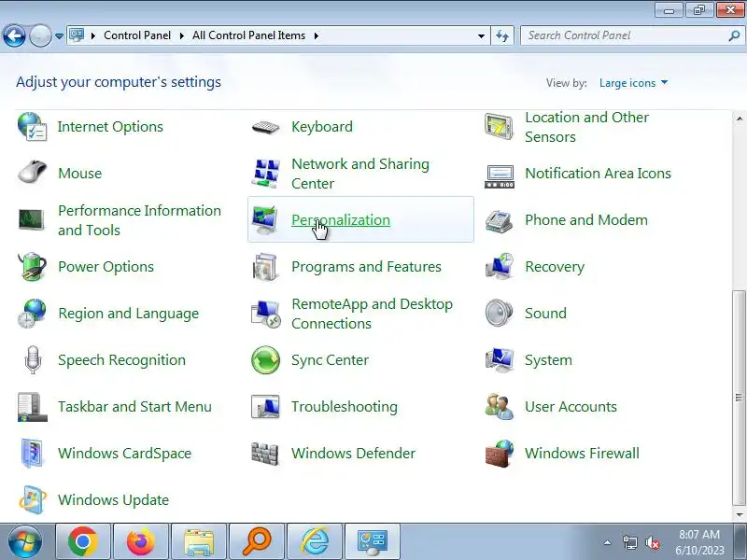Click the scrollbar down arrow
Viewport: 747px width, 560px height.
(740, 515)
